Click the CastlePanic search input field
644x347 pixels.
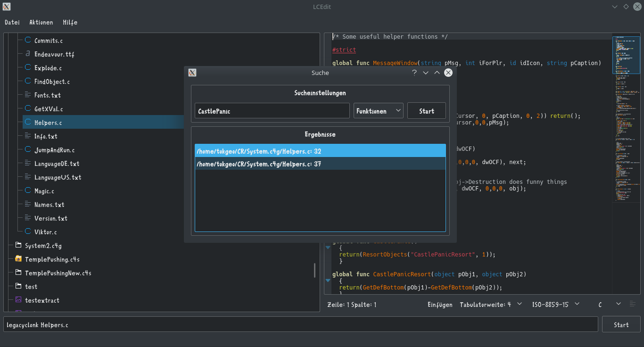272,111
